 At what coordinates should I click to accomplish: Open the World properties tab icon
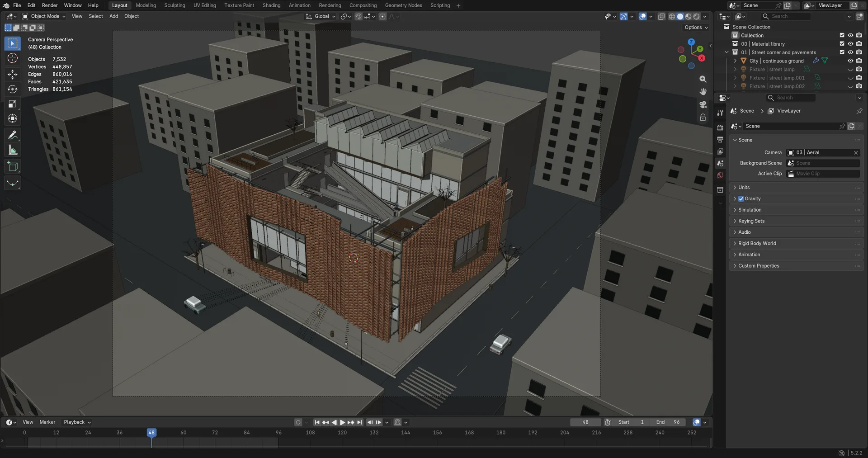[720, 175]
